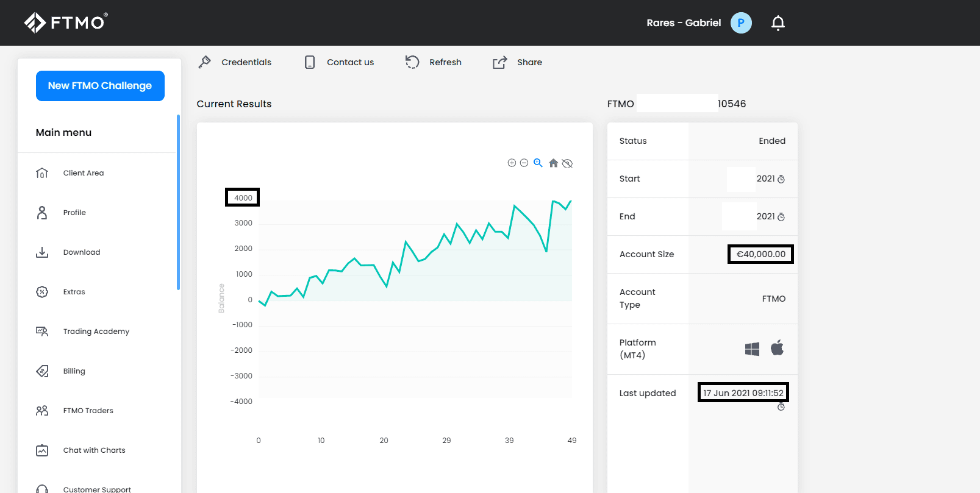980x493 pixels.
Task: Click the Billing tag icon
Action: [x=42, y=371]
